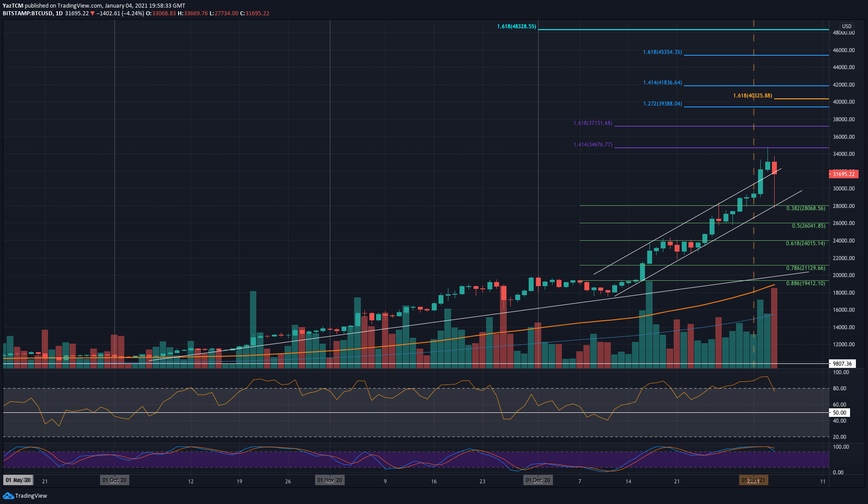The width and height of the screenshot is (868, 504).
Task: Open the USD currency selector
Action: [x=846, y=26]
